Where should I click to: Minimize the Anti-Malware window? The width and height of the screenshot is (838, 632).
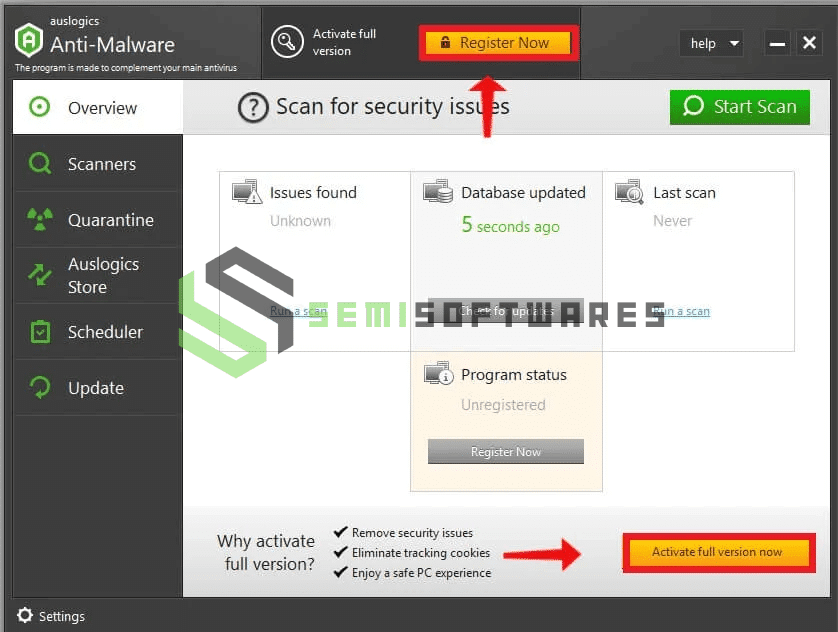(777, 43)
